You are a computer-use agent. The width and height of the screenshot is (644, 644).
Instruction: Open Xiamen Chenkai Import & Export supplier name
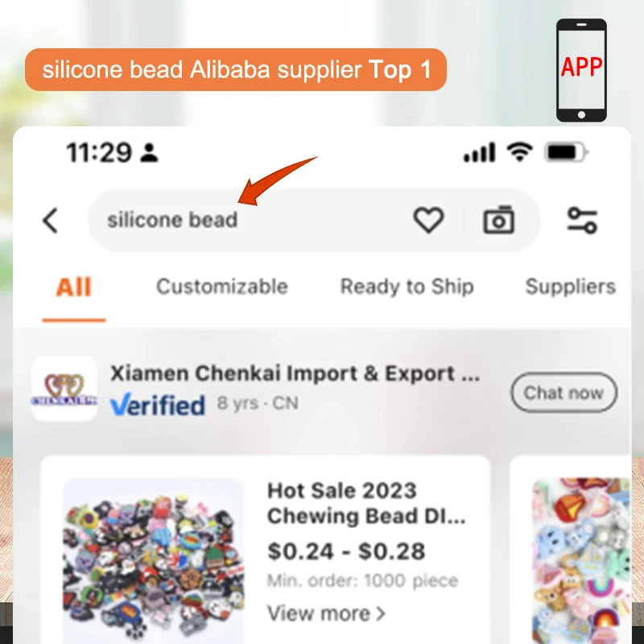point(295,374)
